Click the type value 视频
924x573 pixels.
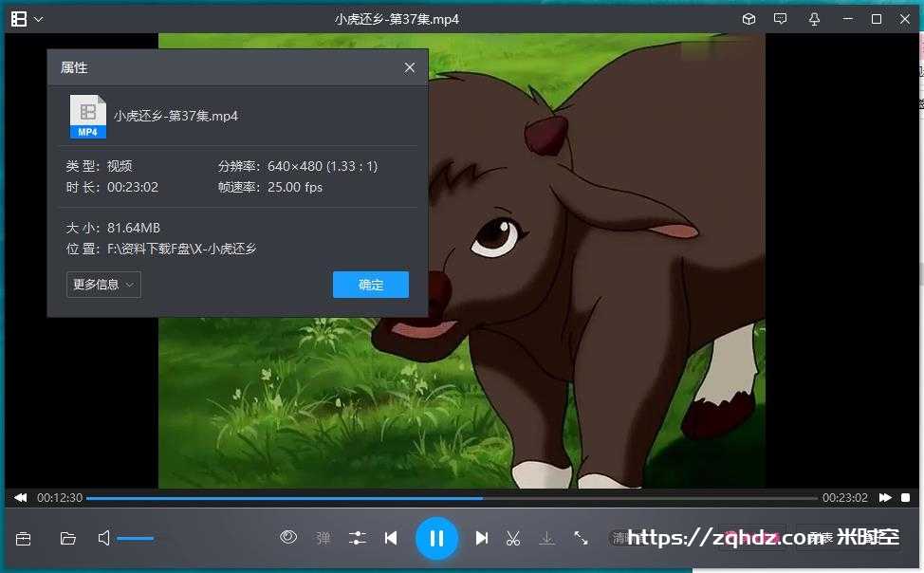pos(120,166)
